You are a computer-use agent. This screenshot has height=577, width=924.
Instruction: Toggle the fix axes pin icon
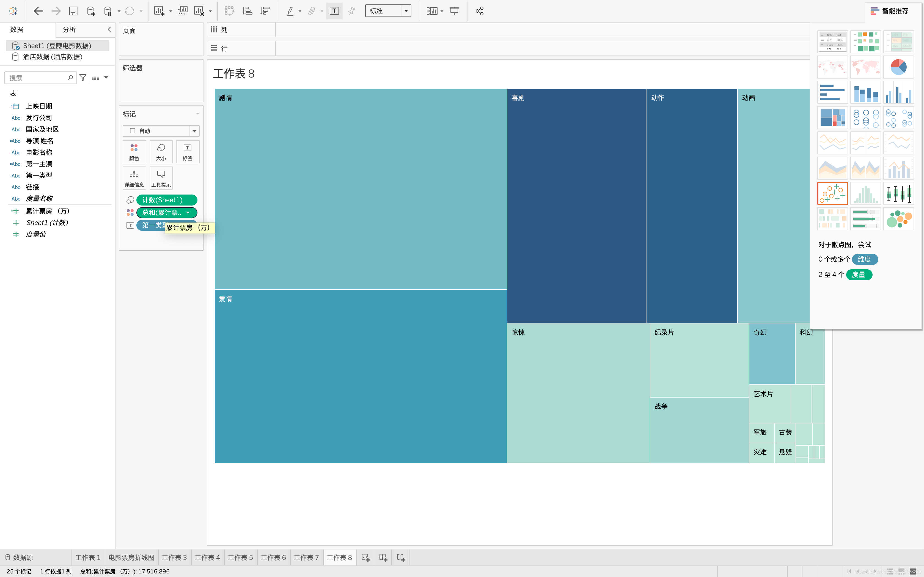352,11
